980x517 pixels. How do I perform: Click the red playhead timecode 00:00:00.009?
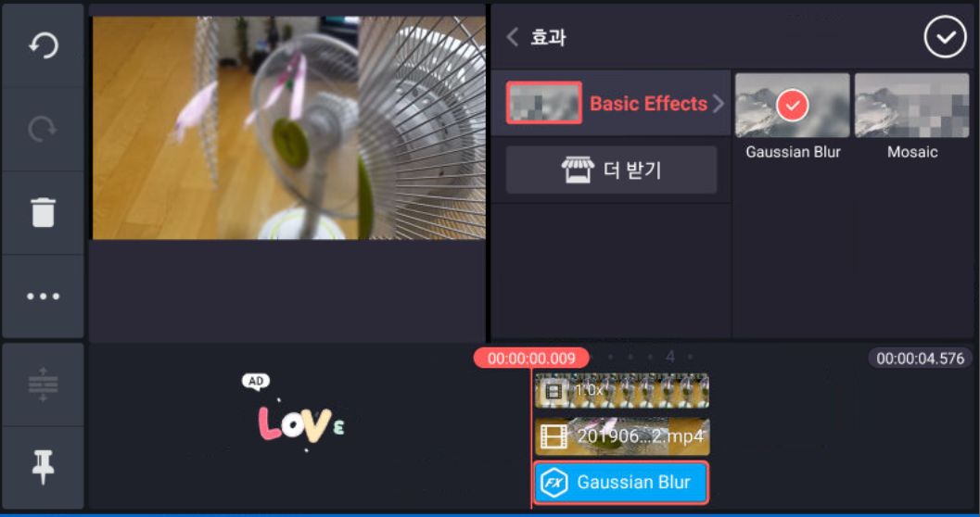(531, 359)
